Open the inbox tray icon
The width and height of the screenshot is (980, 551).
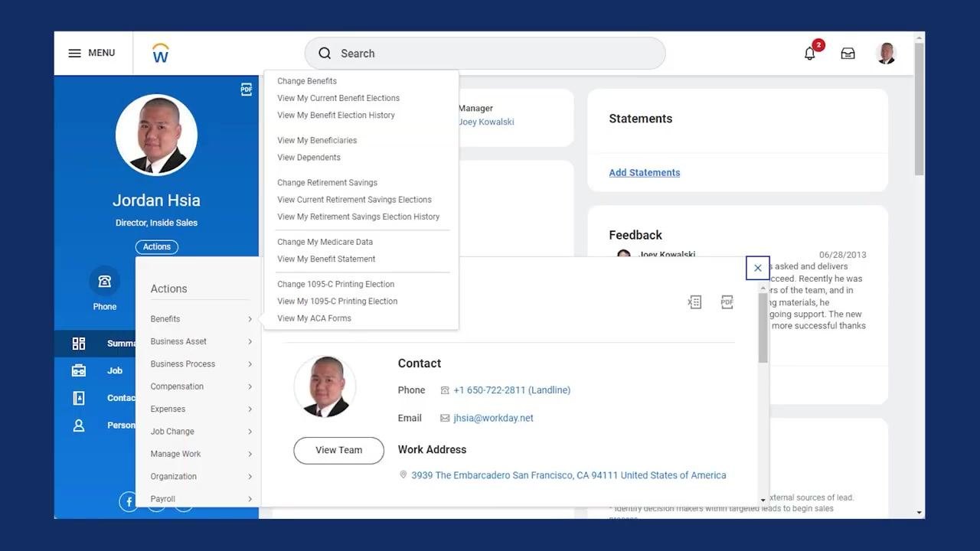tap(848, 54)
